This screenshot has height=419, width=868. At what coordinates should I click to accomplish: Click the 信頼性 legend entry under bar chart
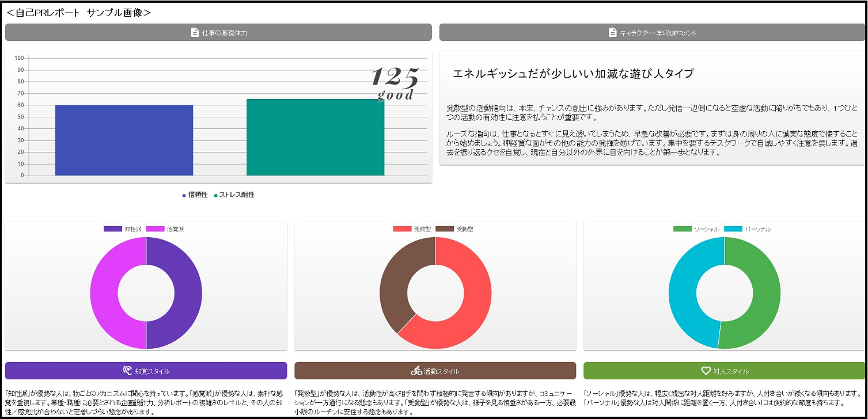tap(195, 195)
